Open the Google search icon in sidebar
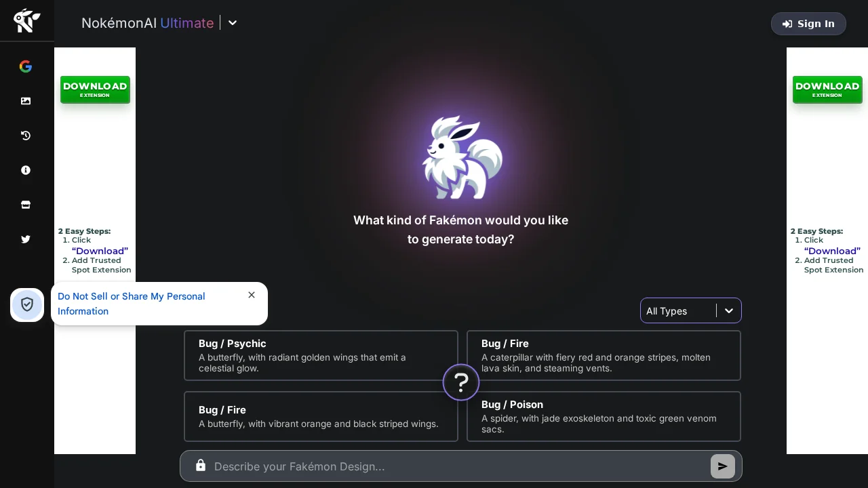 (26, 66)
